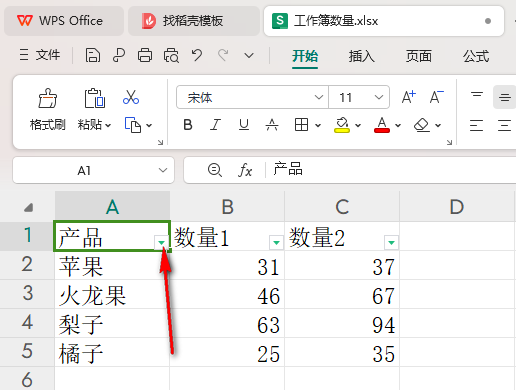
Task: Click the top-align icon
Action: click(477, 96)
